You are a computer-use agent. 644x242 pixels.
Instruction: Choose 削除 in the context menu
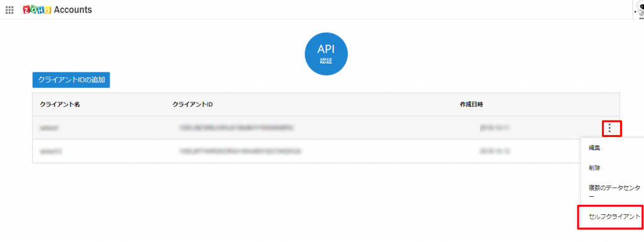pos(594,168)
